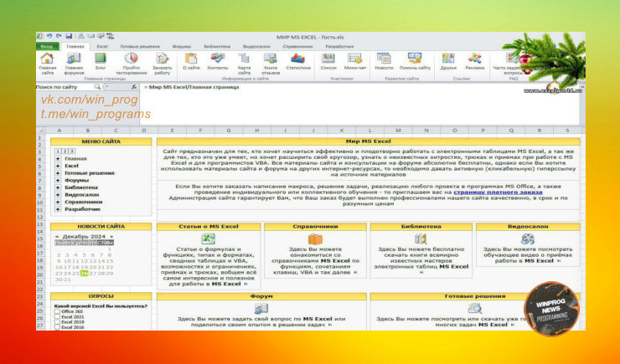The image size is (620, 364).
Task: Save the workbook with the floppy icon
Action: (x=69, y=36)
